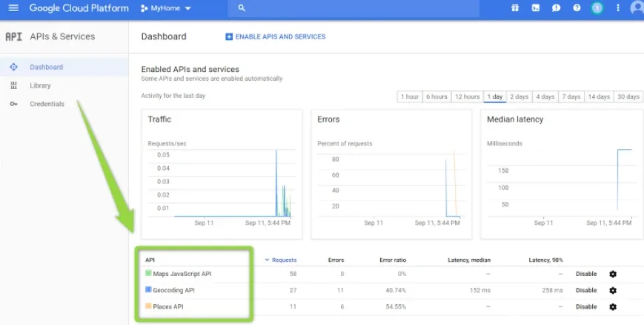Click the user account avatar
Image resolution: width=644 pixels, height=325 pixels.
click(x=637, y=8)
